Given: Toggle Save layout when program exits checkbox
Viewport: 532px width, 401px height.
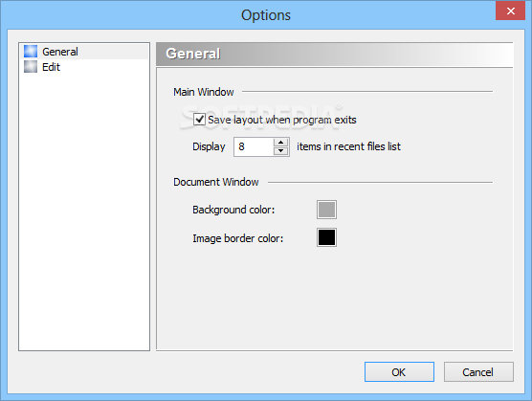Looking at the screenshot, I should click(x=199, y=120).
